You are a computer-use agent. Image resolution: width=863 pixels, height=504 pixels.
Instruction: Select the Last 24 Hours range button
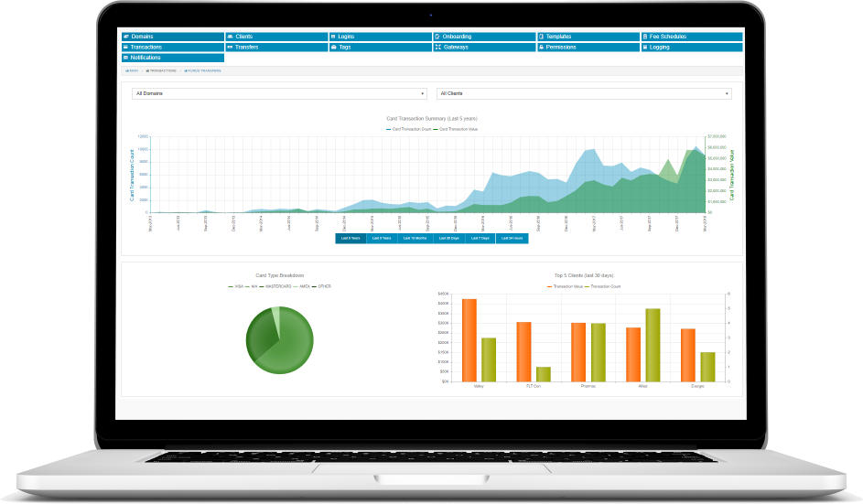(x=512, y=238)
